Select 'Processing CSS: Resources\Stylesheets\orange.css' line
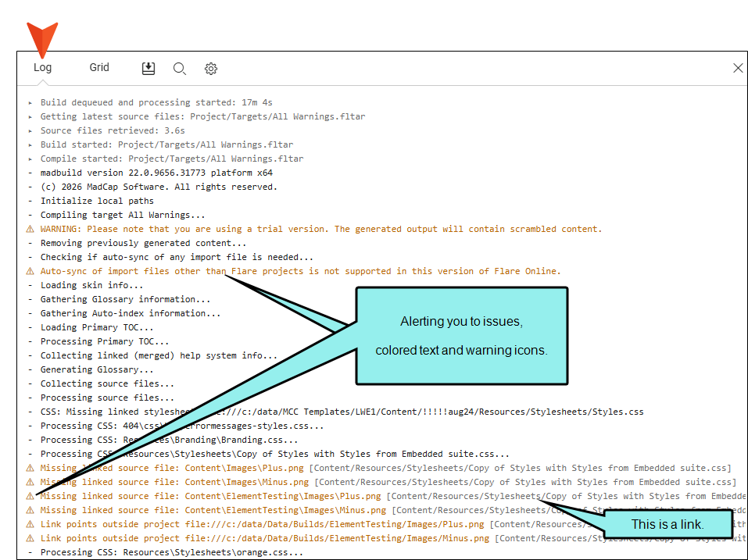The image size is (748, 560). 172,552
